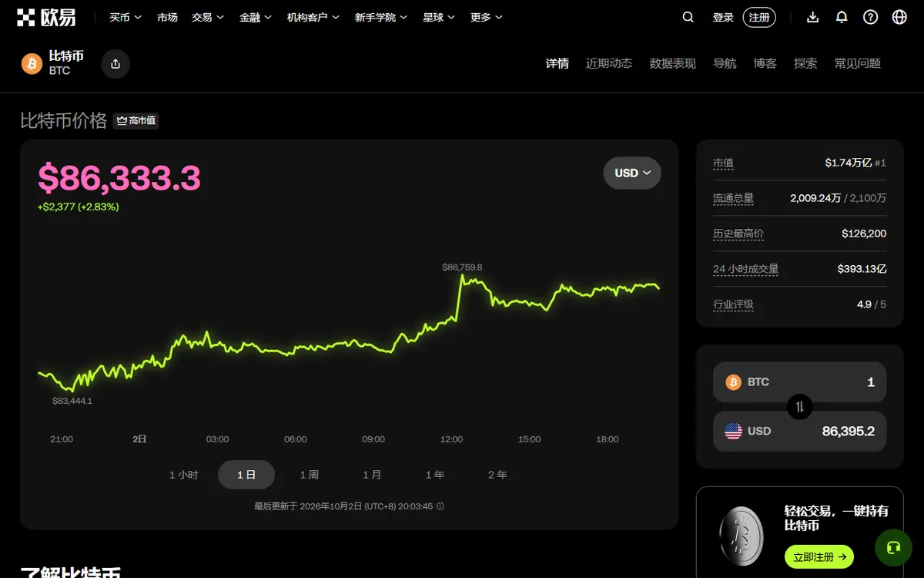Expand the 买币 menu
The image size is (924, 578).
click(x=125, y=17)
